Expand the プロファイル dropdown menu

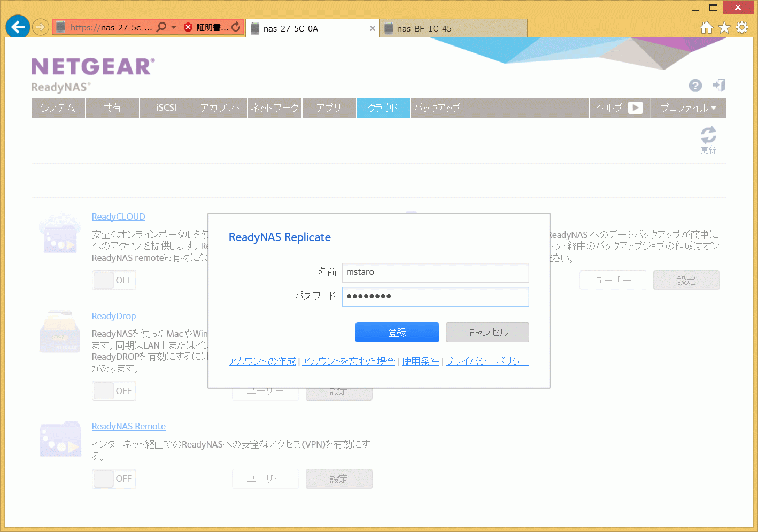688,107
